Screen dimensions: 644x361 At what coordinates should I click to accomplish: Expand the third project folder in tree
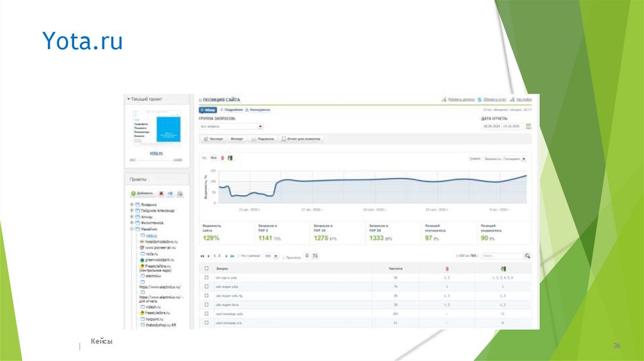(x=132, y=217)
